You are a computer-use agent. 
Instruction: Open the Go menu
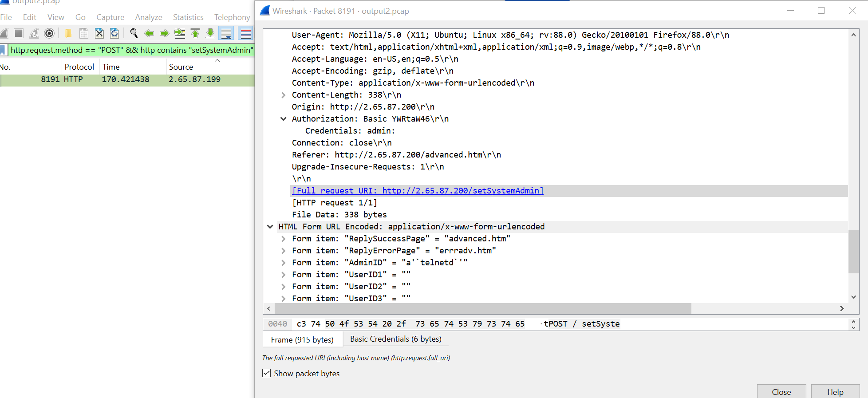80,17
